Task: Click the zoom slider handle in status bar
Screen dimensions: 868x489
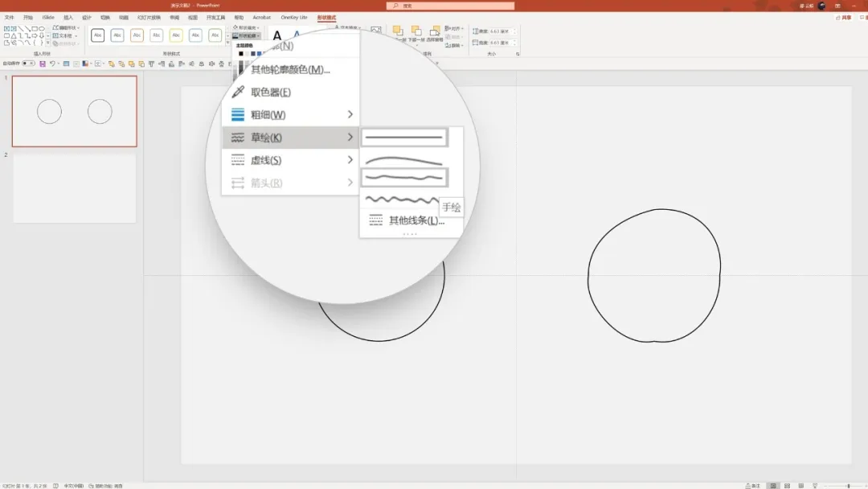Action: [848, 486]
